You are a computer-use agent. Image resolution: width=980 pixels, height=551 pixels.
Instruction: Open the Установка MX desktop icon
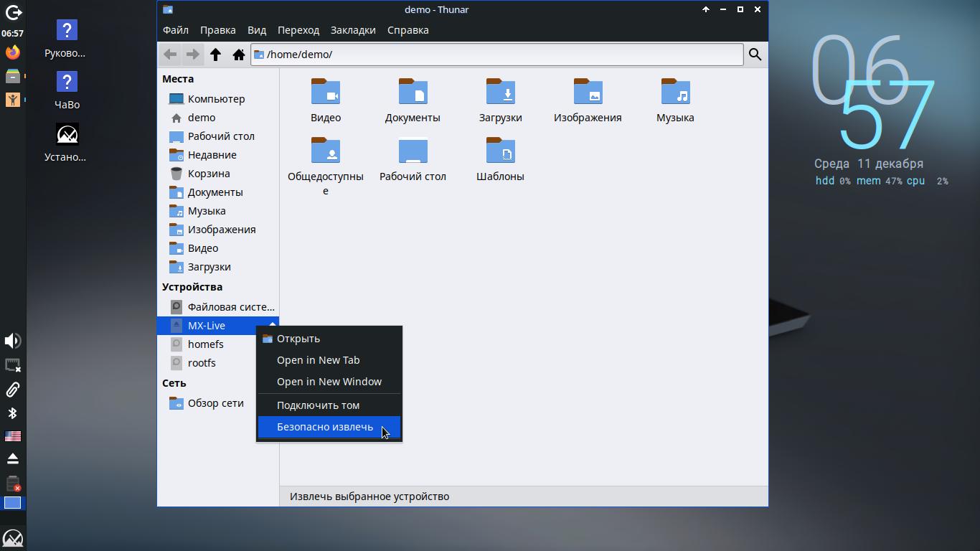click(66, 142)
